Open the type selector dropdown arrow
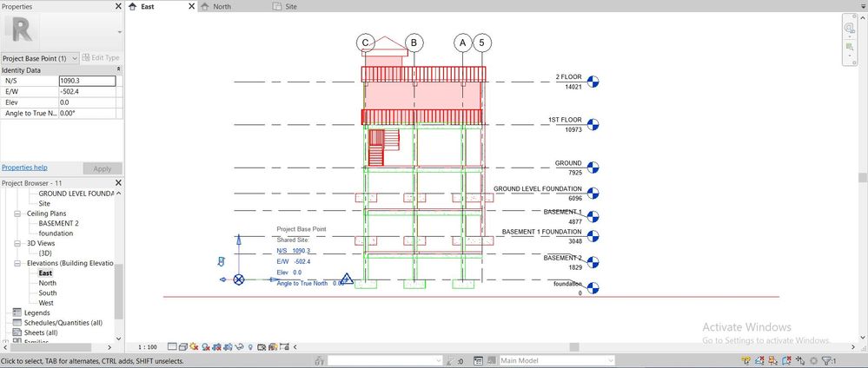868x368 pixels. click(x=120, y=32)
